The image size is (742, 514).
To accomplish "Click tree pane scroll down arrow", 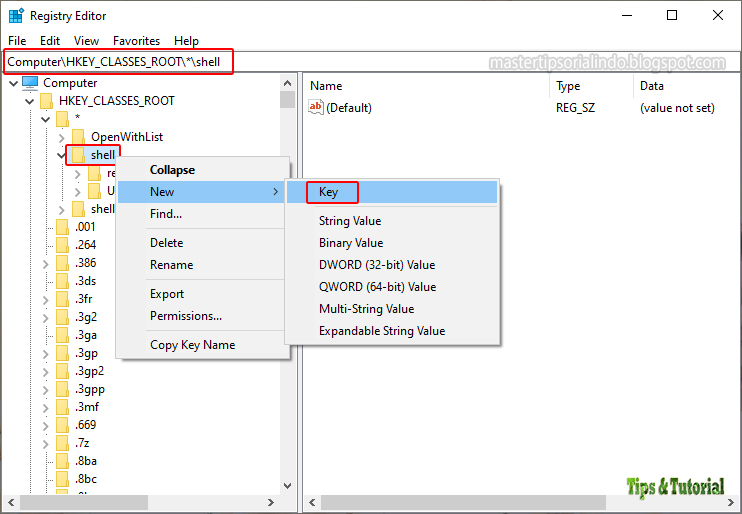I will coord(287,486).
